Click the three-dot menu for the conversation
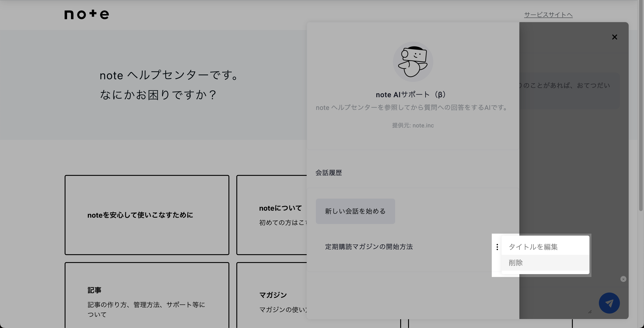Viewport: 644px width, 328px height. (x=497, y=247)
